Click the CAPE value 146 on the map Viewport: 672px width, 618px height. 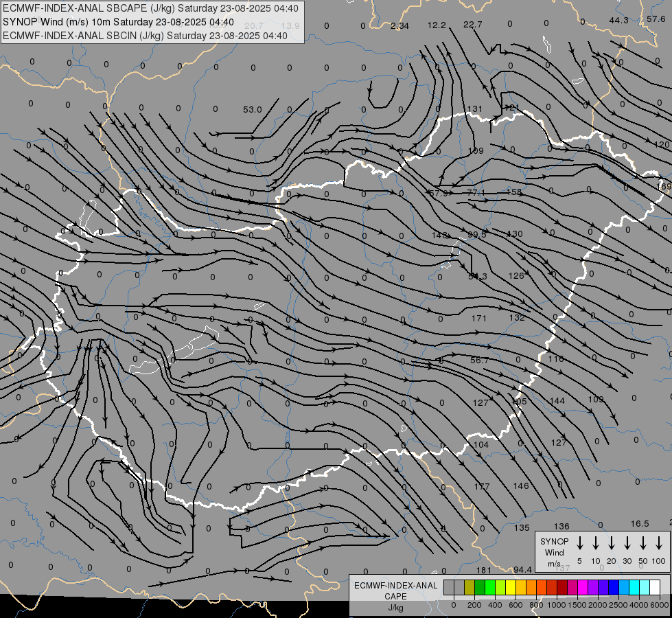point(521,486)
